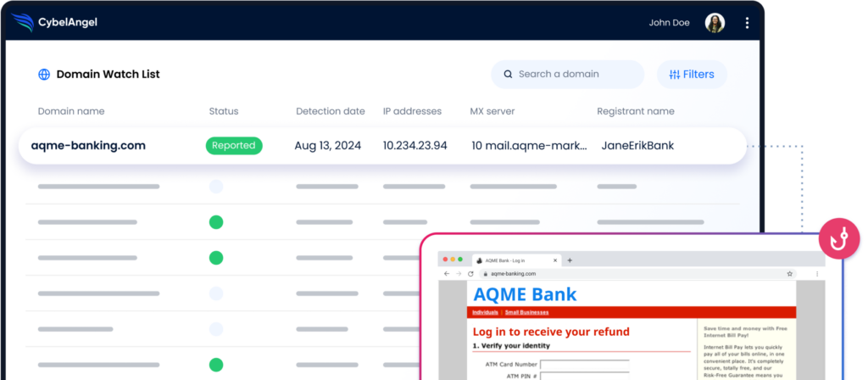The image size is (868, 380).
Task: Click the JaneErikBank registrant name
Action: (x=637, y=146)
